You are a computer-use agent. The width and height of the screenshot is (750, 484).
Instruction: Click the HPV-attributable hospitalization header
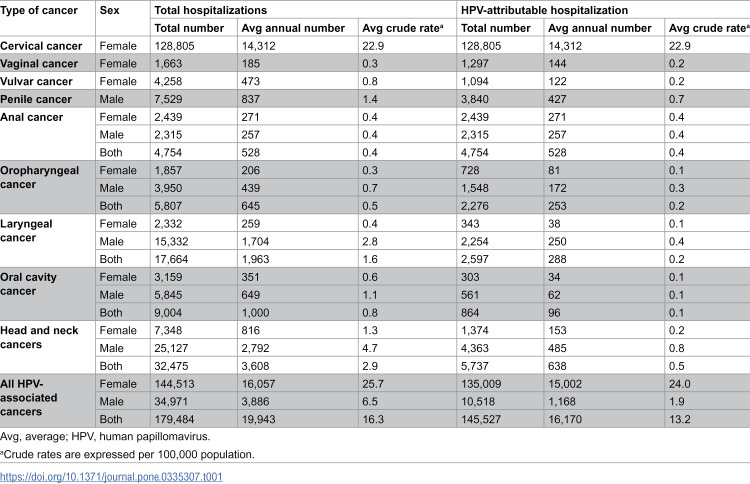click(544, 11)
